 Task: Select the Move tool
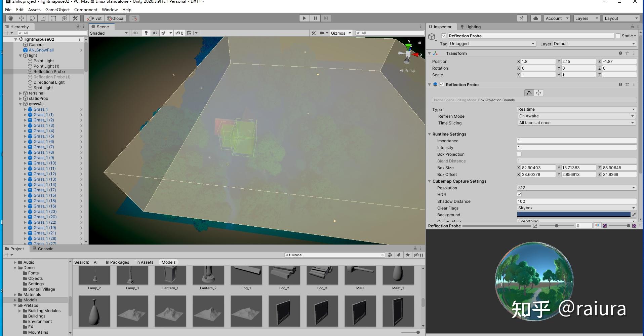[21, 18]
